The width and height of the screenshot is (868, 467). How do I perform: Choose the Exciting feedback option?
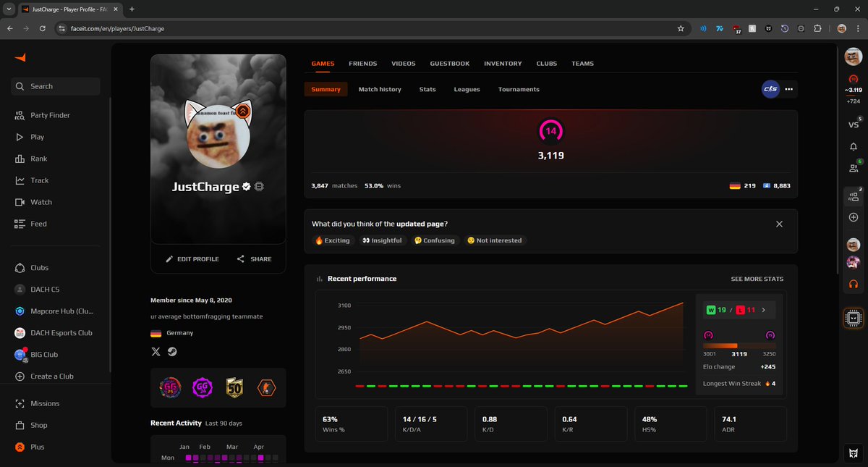pyautogui.click(x=333, y=240)
